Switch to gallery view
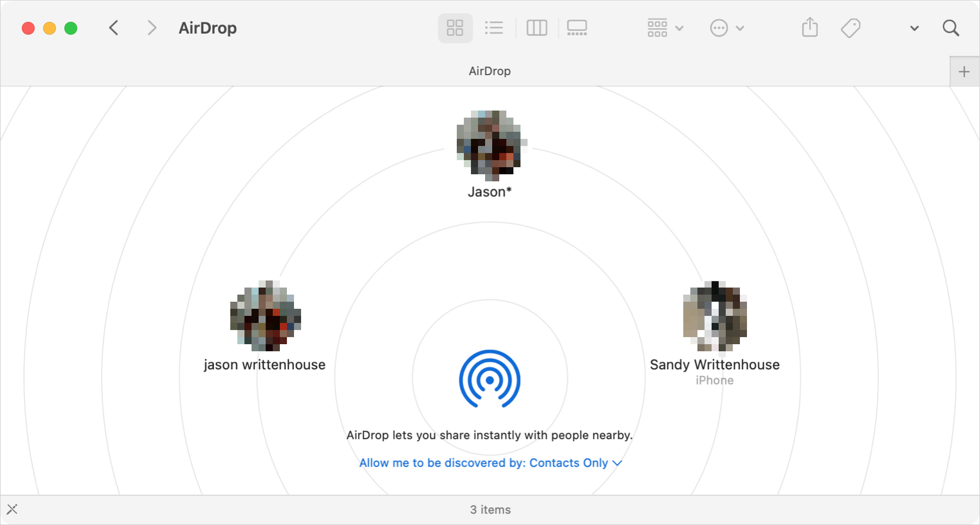Image resolution: width=980 pixels, height=525 pixels. tap(577, 28)
